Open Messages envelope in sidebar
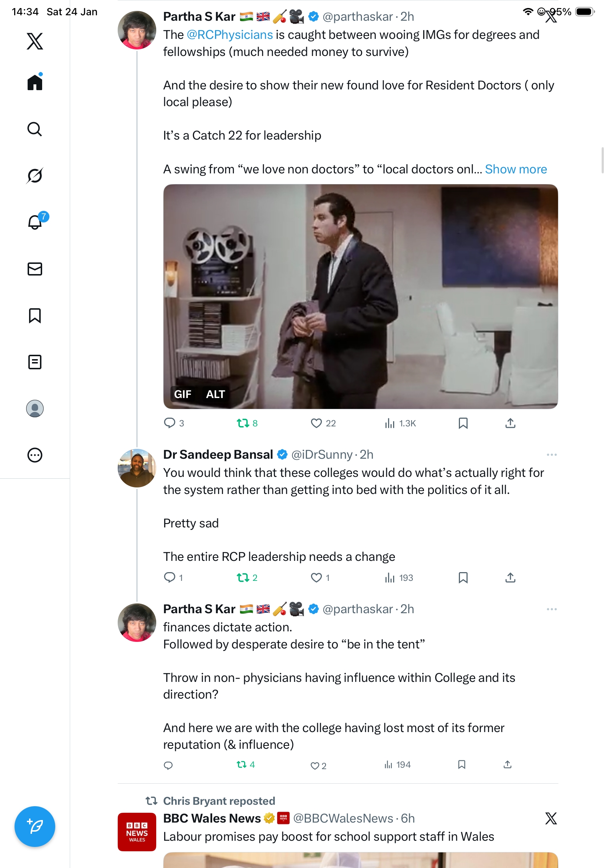Viewport: 606px width, 868px height. click(x=35, y=269)
